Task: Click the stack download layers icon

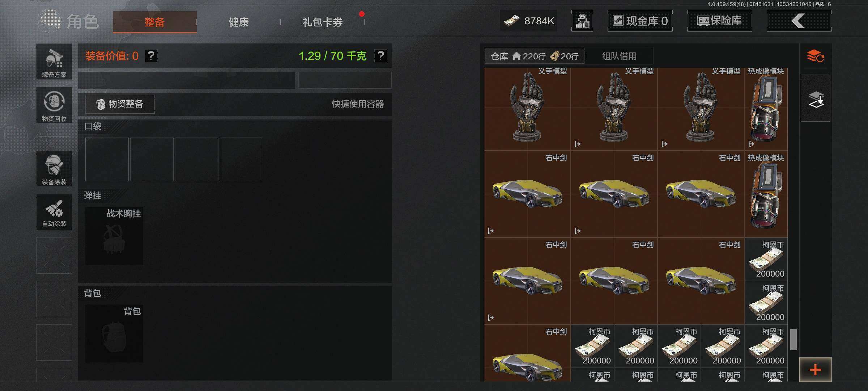Action: (x=815, y=98)
